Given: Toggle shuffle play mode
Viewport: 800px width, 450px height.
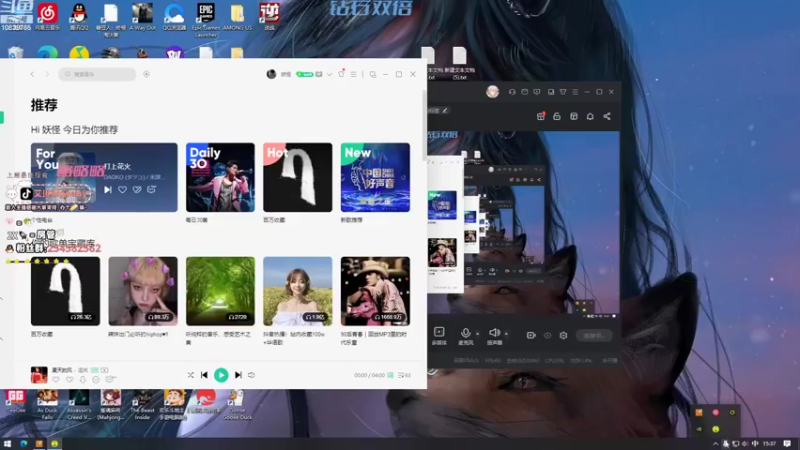Looking at the screenshot, I should (190, 375).
